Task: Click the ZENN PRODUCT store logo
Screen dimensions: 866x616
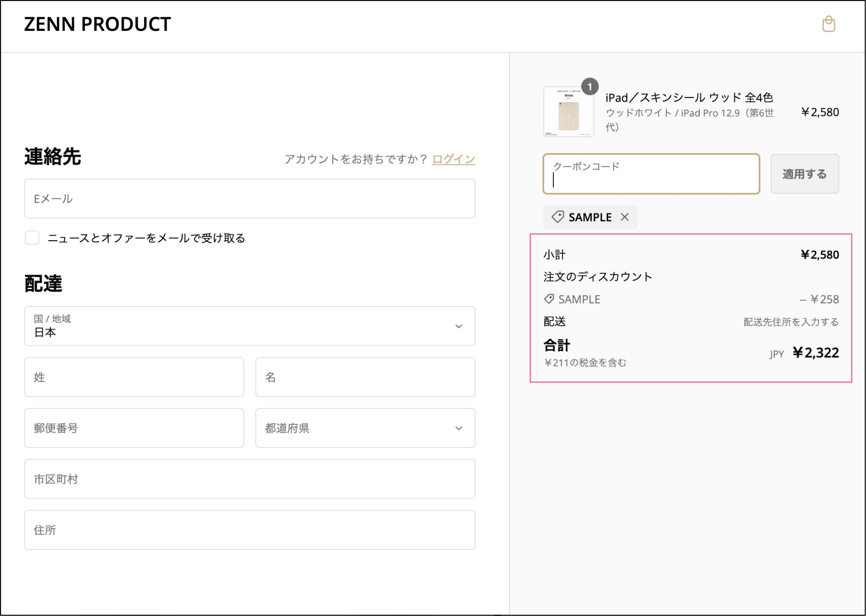Action: pos(97,24)
